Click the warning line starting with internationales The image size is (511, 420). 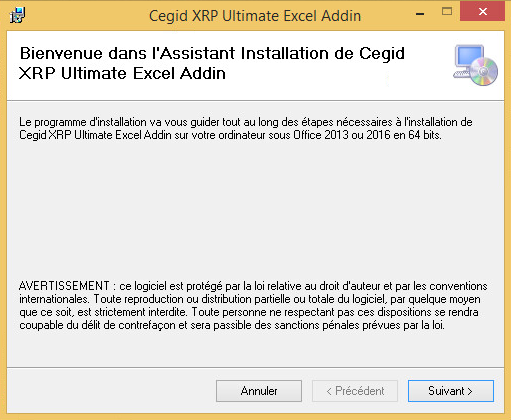click(x=250, y=299)
